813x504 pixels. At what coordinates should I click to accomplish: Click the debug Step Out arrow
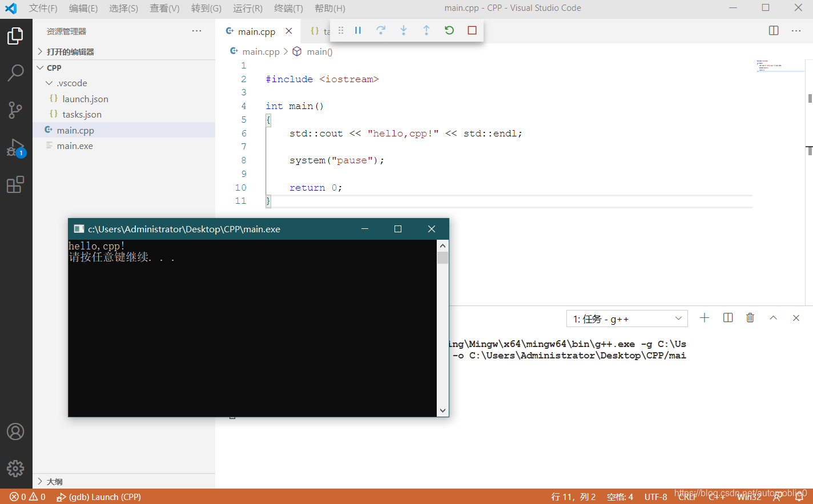(426, 30)
